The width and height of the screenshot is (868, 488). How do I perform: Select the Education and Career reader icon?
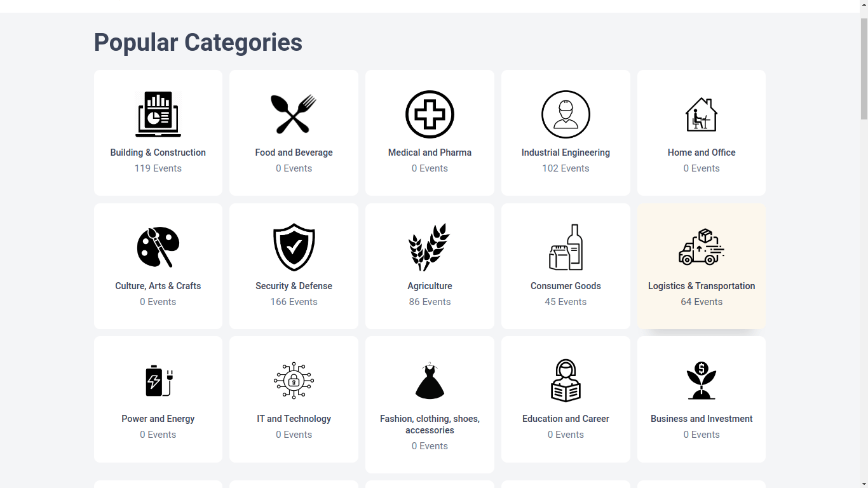pos(566,381)
